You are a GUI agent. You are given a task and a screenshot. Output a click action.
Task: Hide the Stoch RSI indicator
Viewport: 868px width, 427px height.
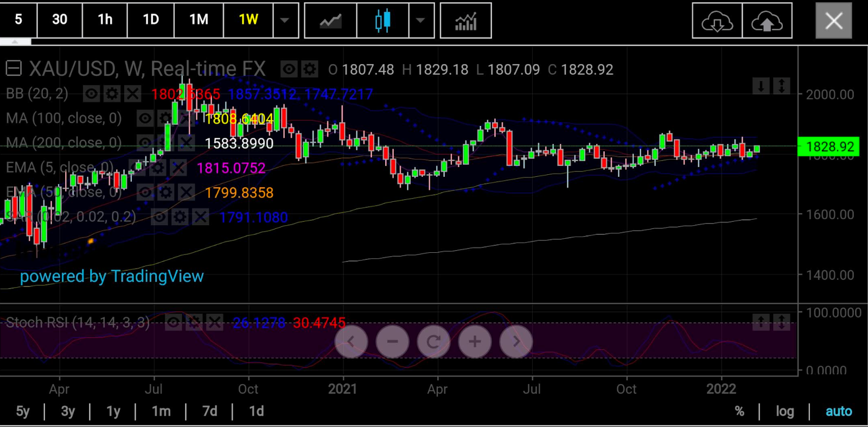click(173, 323)
